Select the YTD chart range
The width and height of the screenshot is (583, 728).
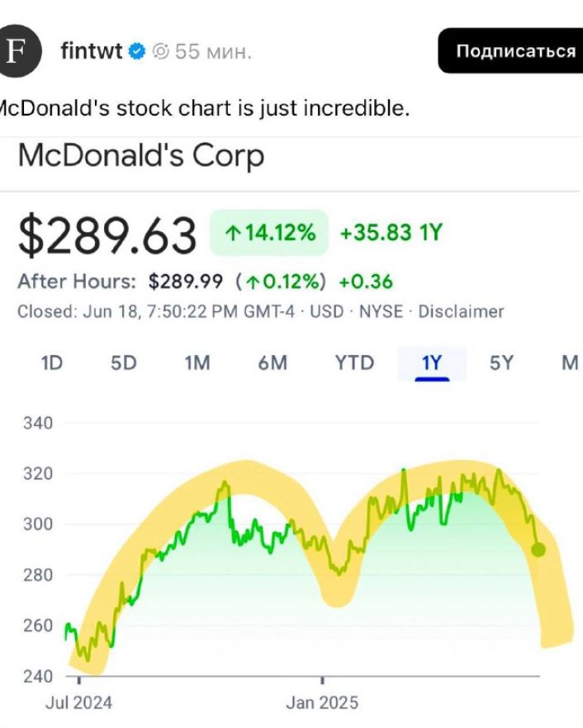click(354, 362)
